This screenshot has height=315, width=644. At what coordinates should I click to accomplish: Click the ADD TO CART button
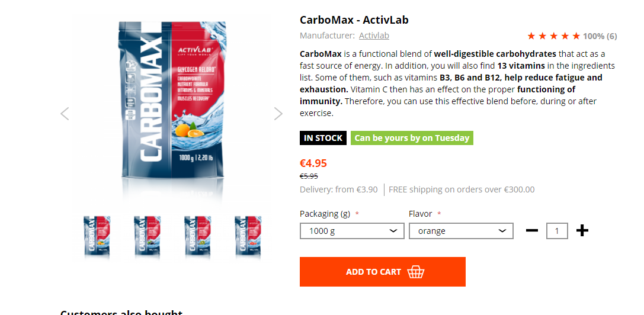pyautogui.click(x=382, y=271)
